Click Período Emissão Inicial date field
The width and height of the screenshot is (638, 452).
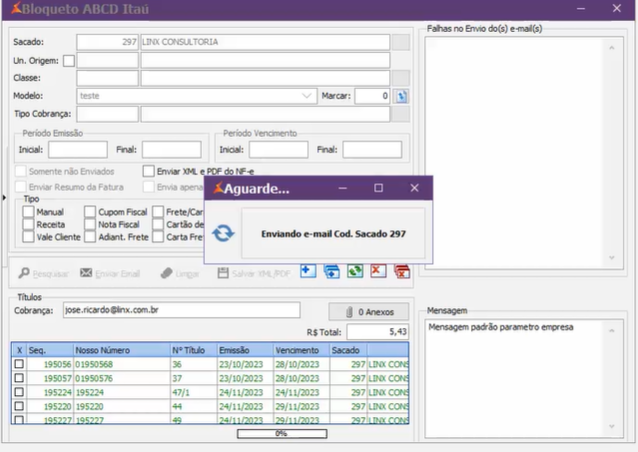pos(78,150)
